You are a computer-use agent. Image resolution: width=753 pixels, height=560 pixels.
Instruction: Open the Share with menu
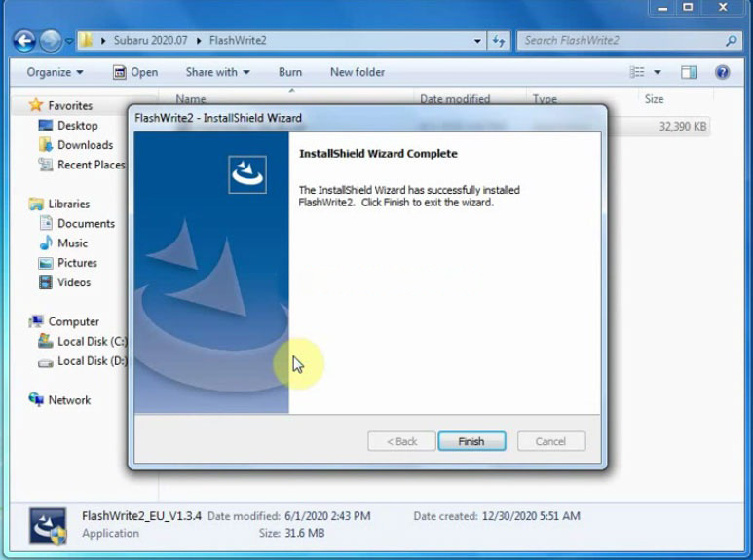(217, 72)
